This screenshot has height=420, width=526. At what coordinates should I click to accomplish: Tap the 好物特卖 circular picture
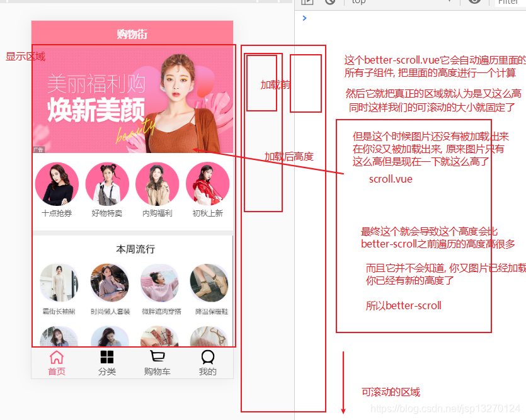point(107,184)
